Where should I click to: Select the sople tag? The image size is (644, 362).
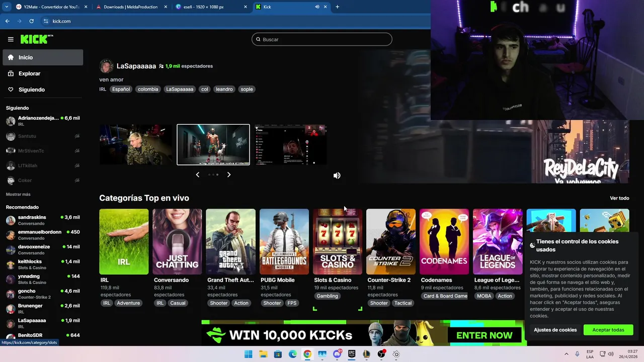click(247, 89)
